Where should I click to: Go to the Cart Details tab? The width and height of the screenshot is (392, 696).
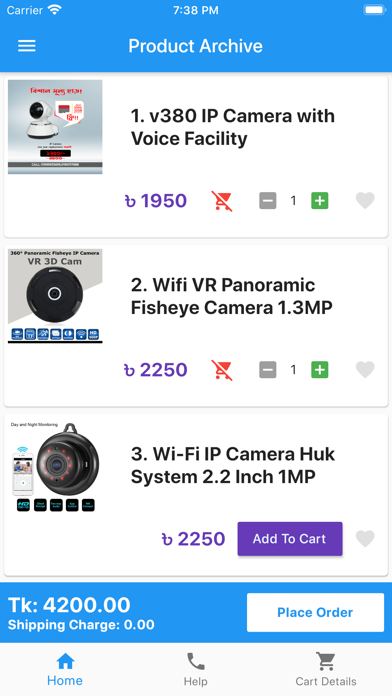pyautogui.click(x=326, y=669)
